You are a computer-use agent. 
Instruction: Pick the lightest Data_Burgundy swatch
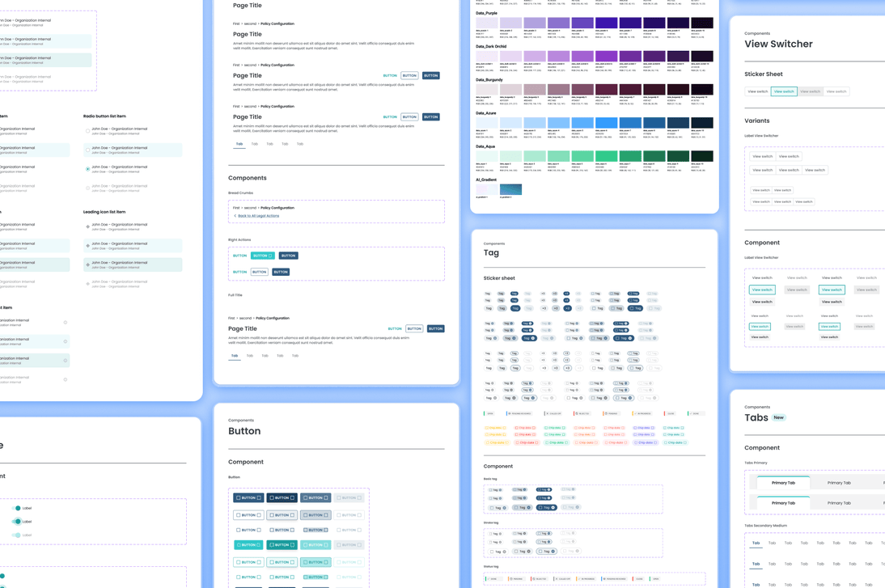[486, 90]
